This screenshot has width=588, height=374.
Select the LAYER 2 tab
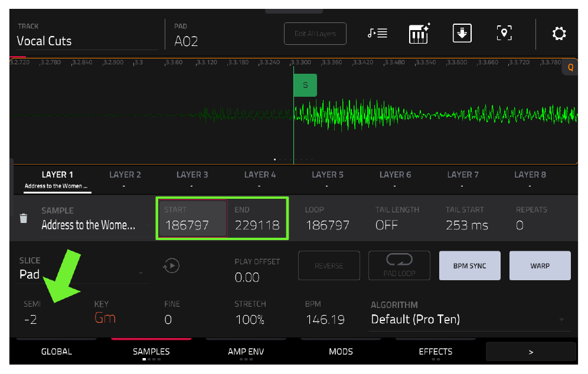click(125, 180)
